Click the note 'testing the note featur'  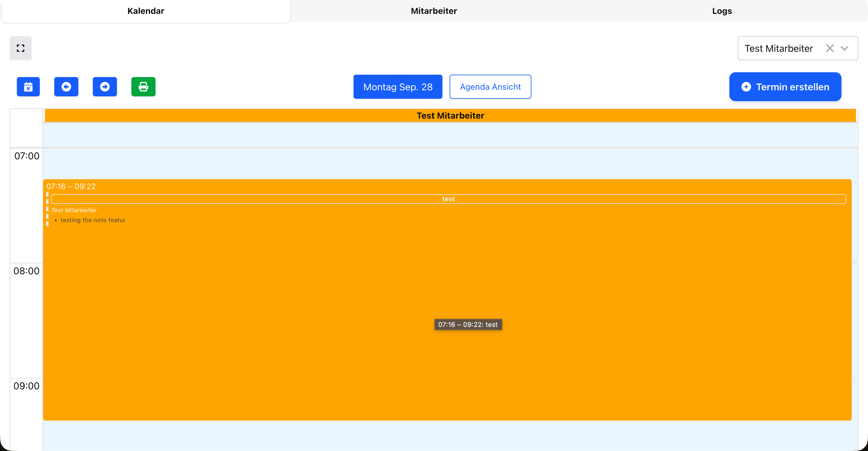tap(93, 220)
